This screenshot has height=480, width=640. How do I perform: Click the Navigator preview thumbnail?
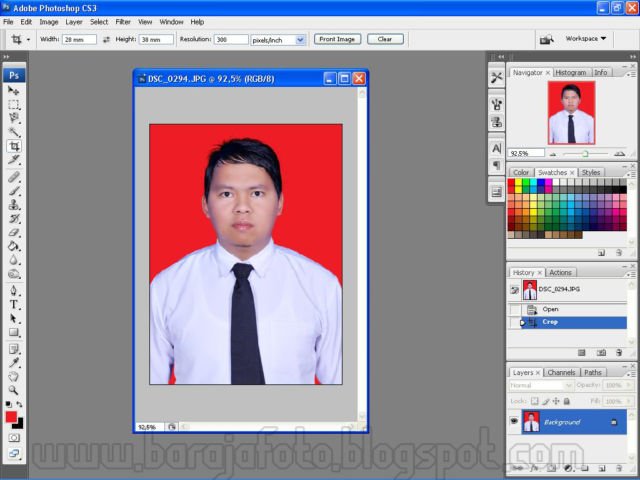pyautogui.click(x=571, y=113)
